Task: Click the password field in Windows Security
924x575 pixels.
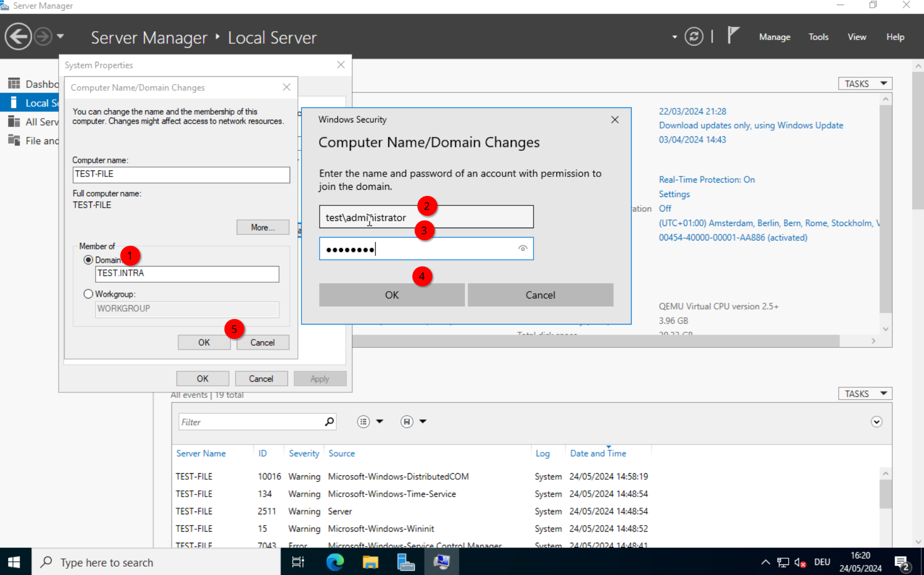Action: coord(426,249)
